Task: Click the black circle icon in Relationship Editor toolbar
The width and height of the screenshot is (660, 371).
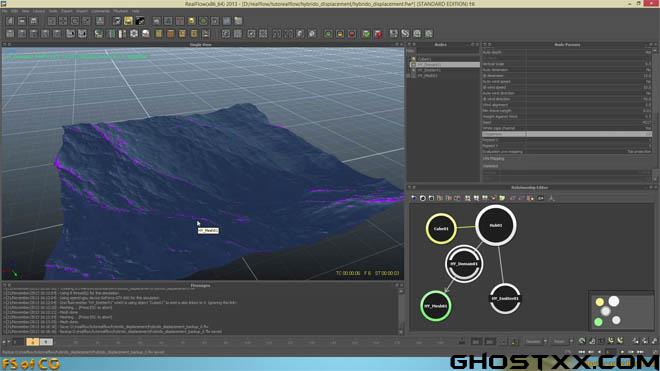Action: pos(423,198)
